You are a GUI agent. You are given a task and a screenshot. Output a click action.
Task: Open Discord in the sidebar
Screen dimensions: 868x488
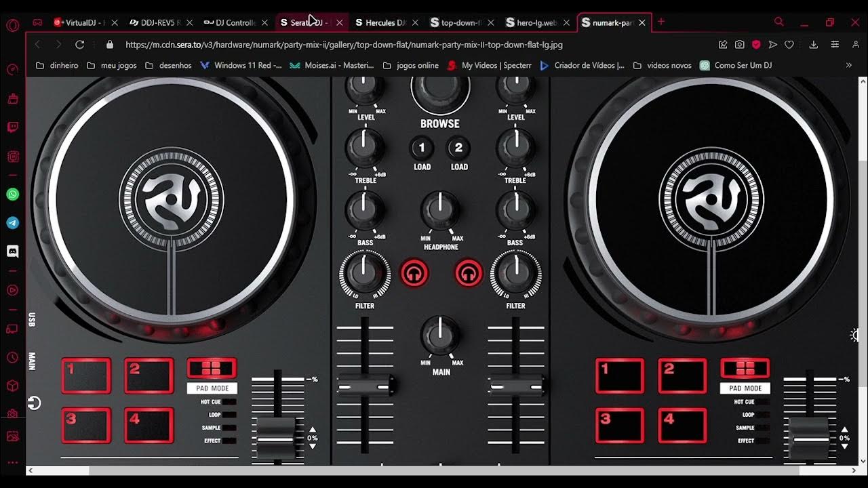coord(12,251)
